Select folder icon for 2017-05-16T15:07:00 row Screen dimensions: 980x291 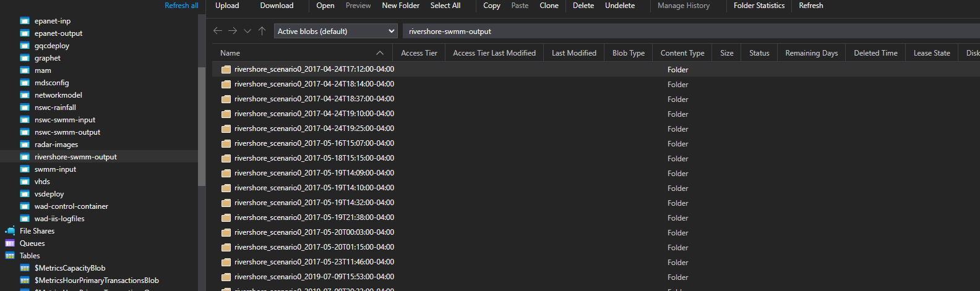[x=226, y=144]
